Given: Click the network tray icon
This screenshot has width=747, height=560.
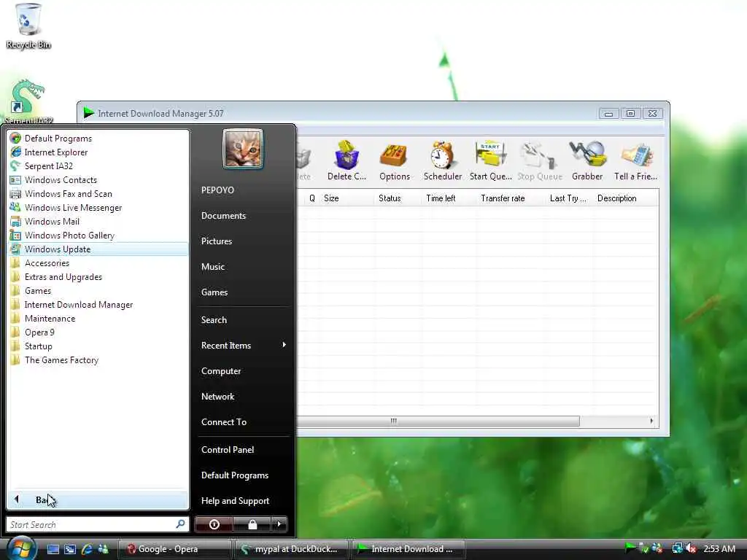Looking at the screenshot, I should (677, 548).
